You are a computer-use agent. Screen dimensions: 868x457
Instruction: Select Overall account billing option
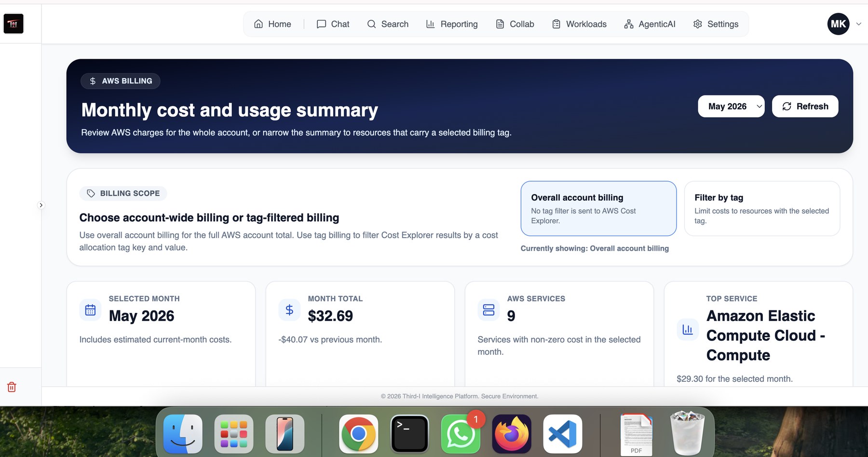(x=598, y=209)
